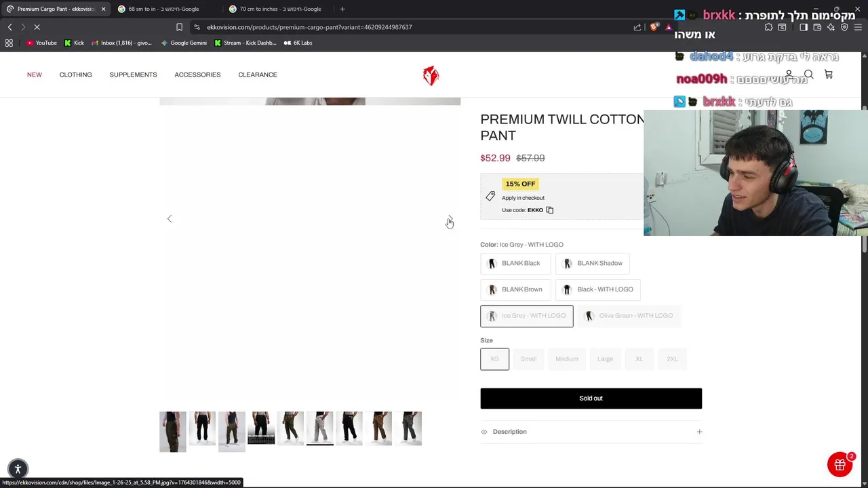
Task: Select the thumbnail with the black text banner
Action: click(261, 428)
